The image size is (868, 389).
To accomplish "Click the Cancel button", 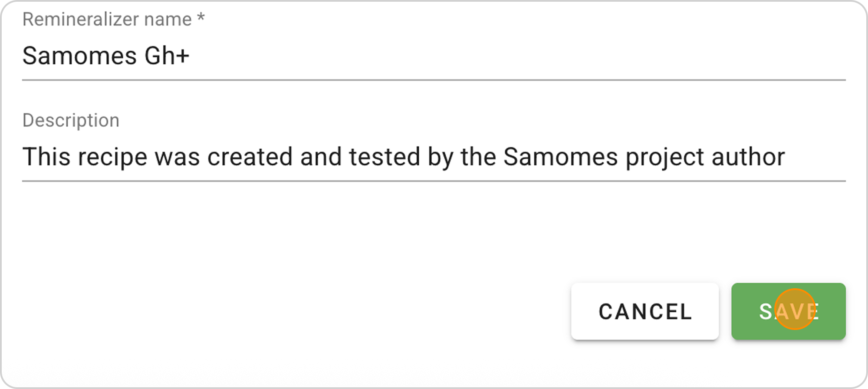I will coord(645,311).
